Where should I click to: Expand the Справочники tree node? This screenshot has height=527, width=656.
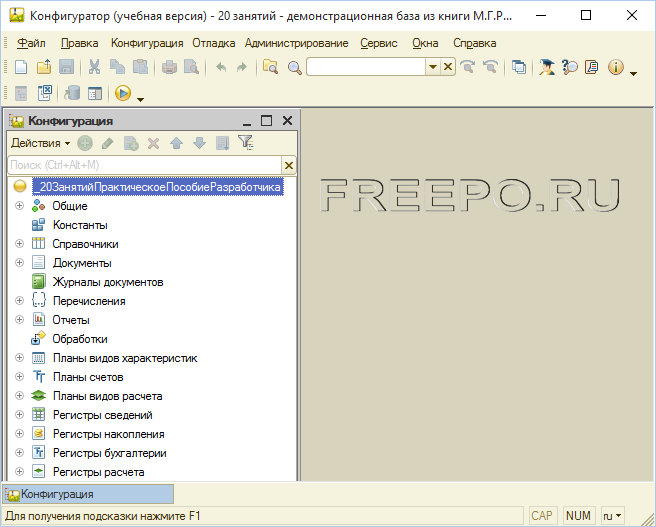(x=18, y=243)
